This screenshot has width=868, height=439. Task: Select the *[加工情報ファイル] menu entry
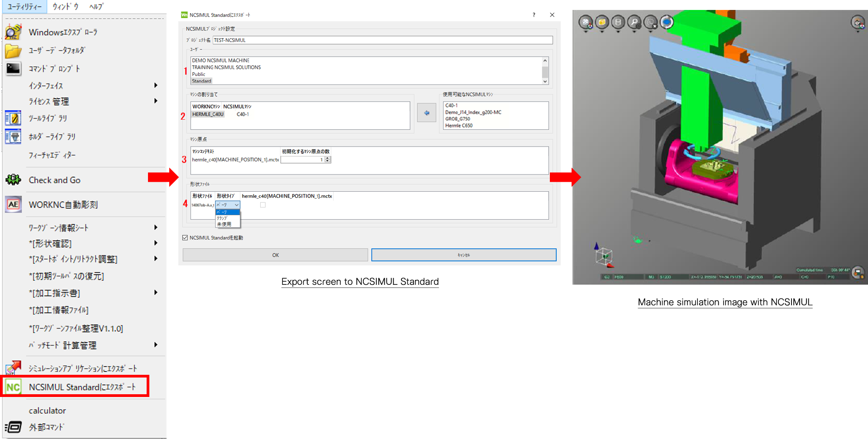[58, 310]
